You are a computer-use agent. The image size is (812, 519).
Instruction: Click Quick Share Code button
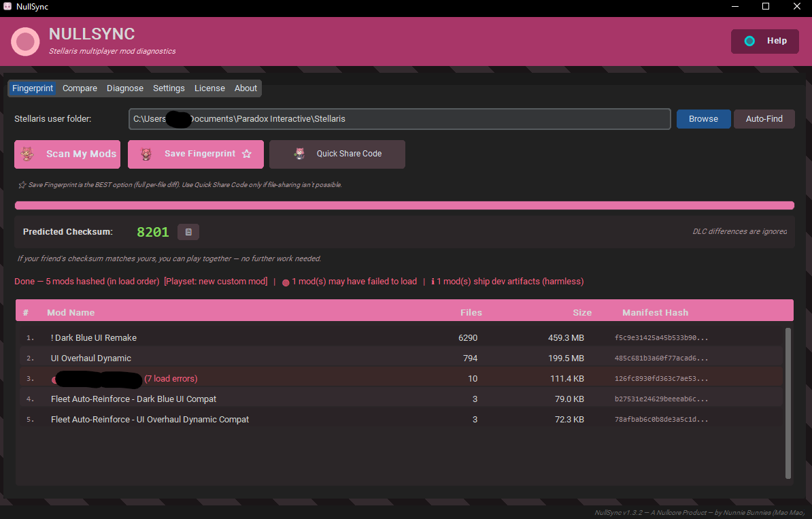pos(337,154)
